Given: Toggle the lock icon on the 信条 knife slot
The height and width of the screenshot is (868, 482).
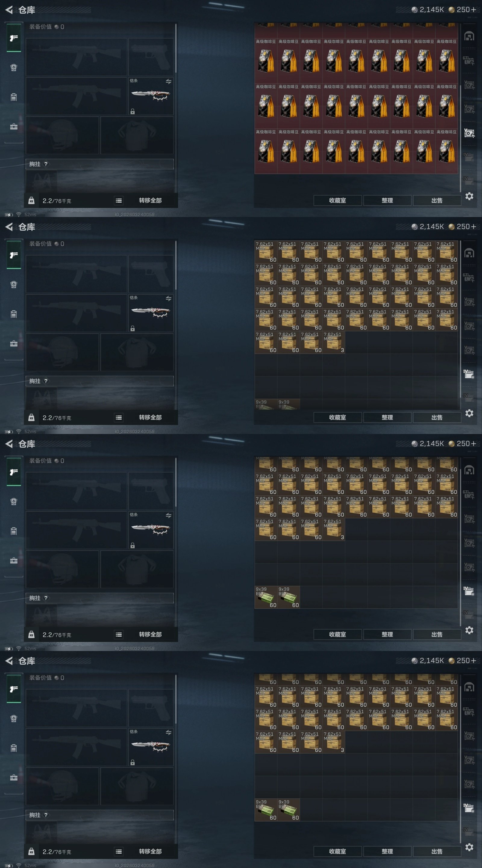Looking at the screenshot, I should tap(133, 112).
